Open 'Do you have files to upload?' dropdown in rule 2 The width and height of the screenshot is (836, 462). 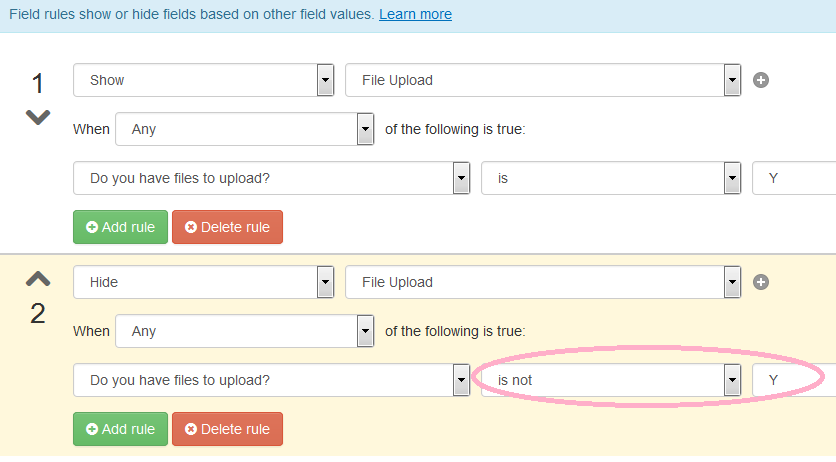pos(272,380)
